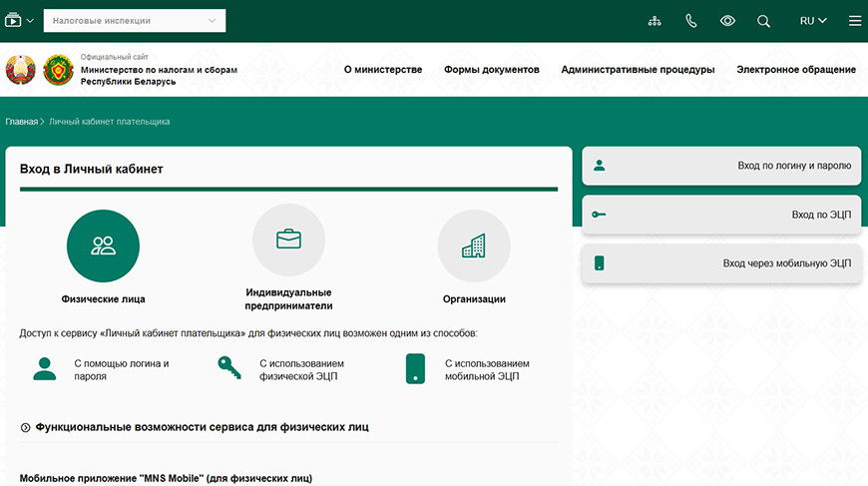
Task: Select the Индивидуальные предприниматели briefcase icon
Action: pyautogui.click(x=288, y=241)
